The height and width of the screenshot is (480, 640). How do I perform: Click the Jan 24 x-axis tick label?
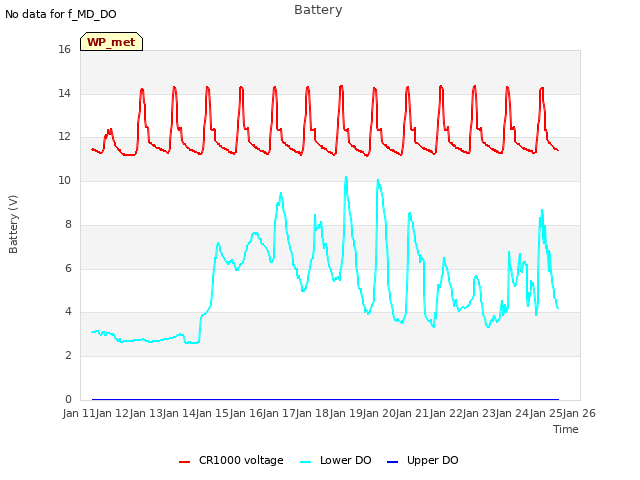pyautogui.click(x=512, y=413)
